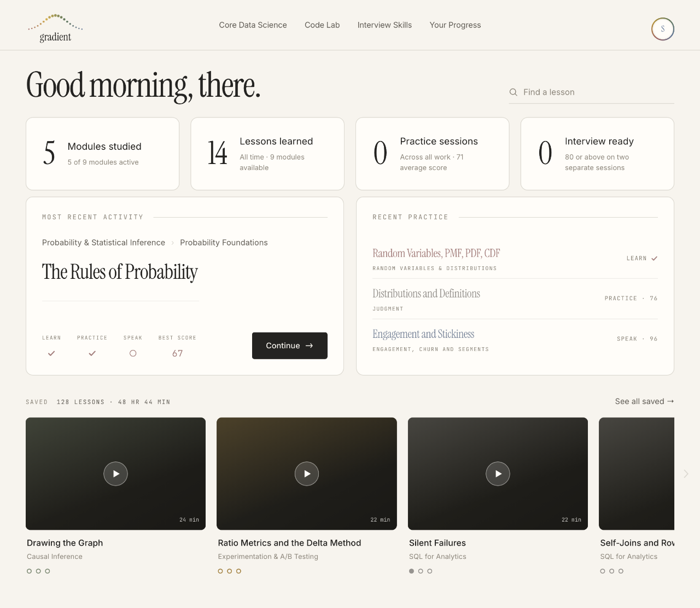
Task: Click the Causal Inference category label
Action: click(55, 557)
